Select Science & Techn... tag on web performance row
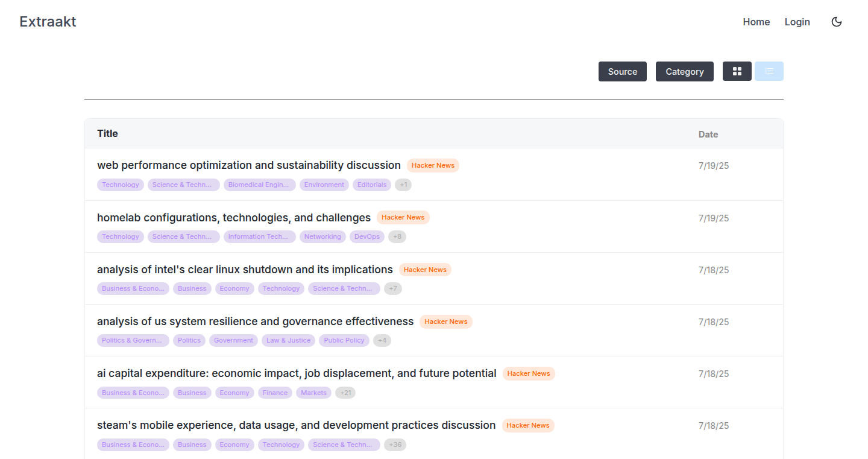Viewport: 868px width, 459px height. click(x=184, y=185)
